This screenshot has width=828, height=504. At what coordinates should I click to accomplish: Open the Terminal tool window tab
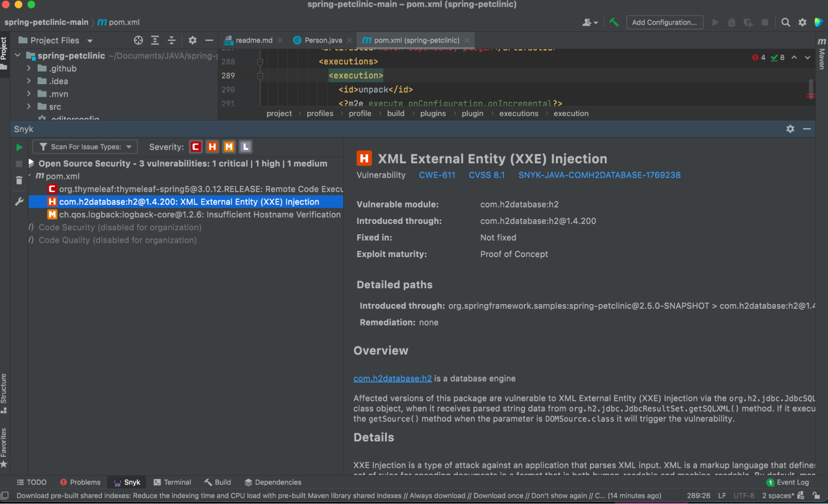172,482
